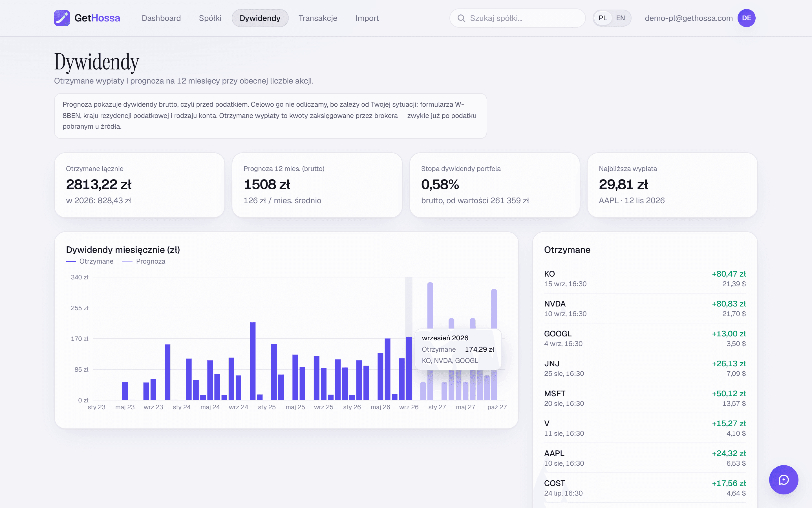The height and width of the screenshot is (508, 812).
Task: Open the Dashboard tab
Action: [x=161, y=18]
